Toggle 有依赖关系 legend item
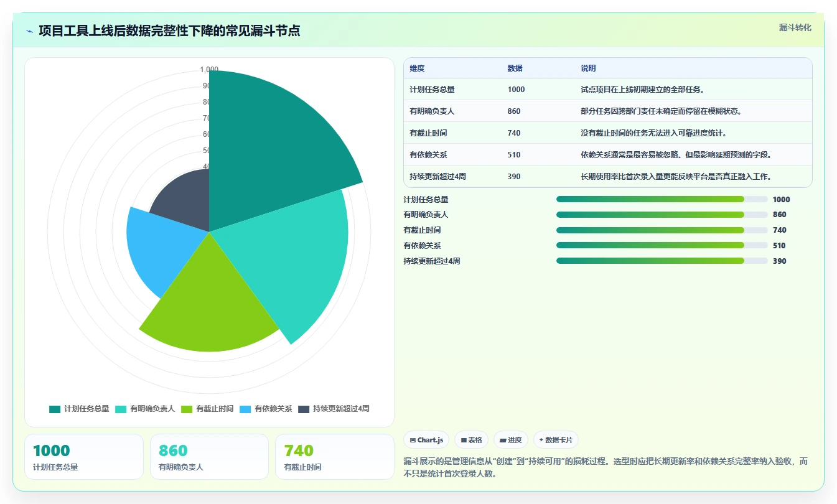This screenshot has height=504, width=837. point(266,409)
